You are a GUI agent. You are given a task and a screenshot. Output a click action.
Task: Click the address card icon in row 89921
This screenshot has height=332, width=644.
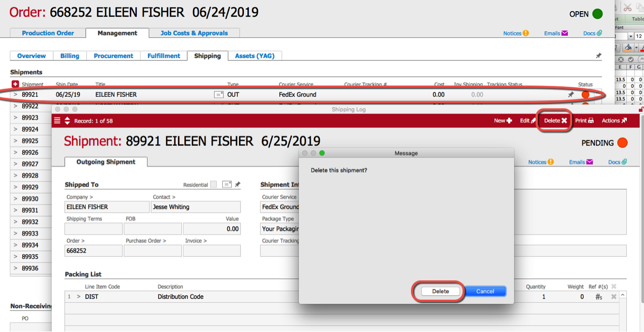(x=219, y=94)
